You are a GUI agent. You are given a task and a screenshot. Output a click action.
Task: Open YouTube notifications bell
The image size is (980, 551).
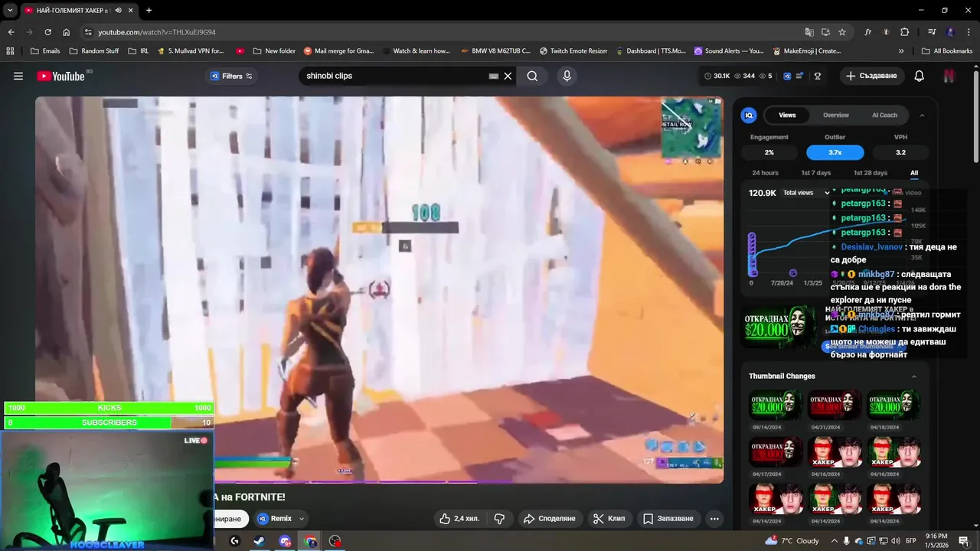pyautogui.click(x=920, y=76)
